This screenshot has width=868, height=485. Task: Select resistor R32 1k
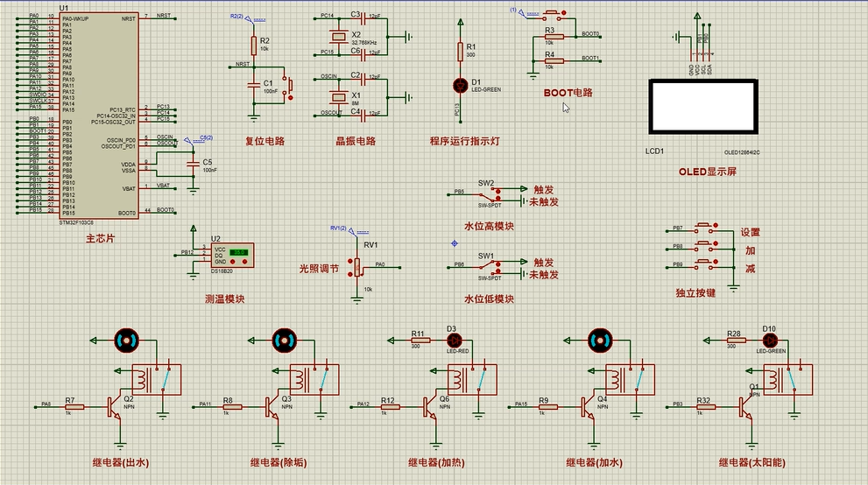point(705,407)
